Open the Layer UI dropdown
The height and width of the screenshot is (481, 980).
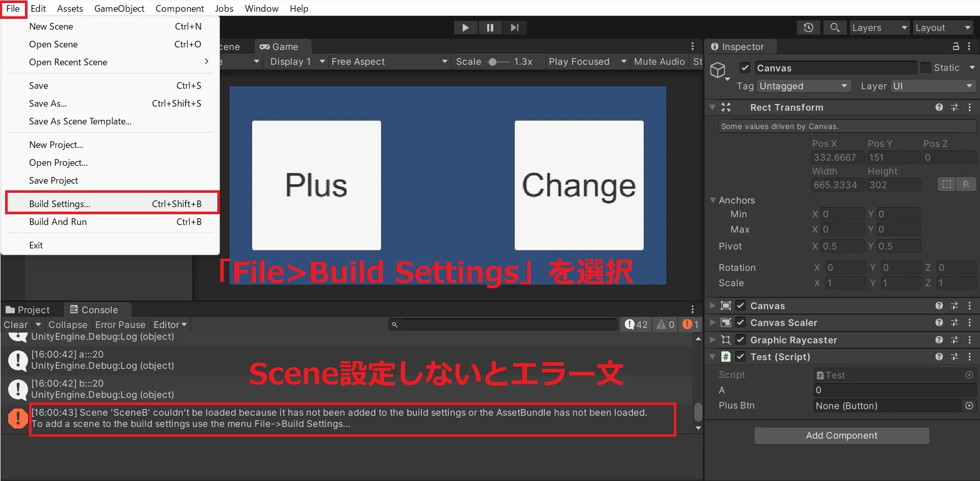(x=933, y=86)
